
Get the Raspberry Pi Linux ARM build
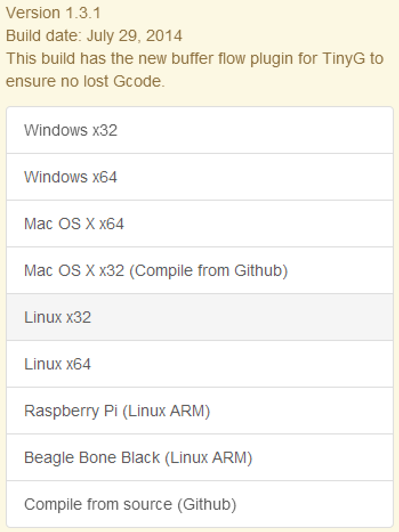click(117, 411)
